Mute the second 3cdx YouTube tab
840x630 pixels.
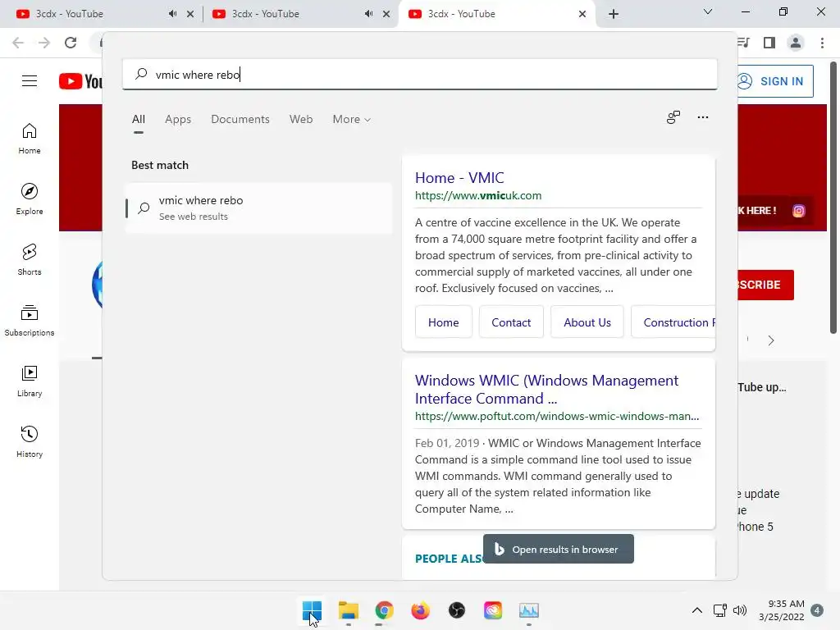(368, 14)
